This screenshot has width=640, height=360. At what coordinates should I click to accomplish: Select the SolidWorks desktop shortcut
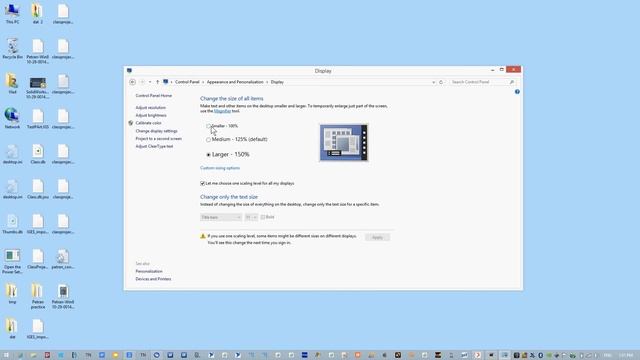38,88
